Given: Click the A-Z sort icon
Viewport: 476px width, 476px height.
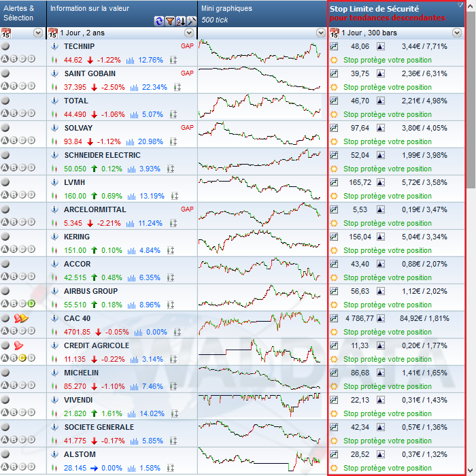Looking at the screenshot, I should pos(181,21).
